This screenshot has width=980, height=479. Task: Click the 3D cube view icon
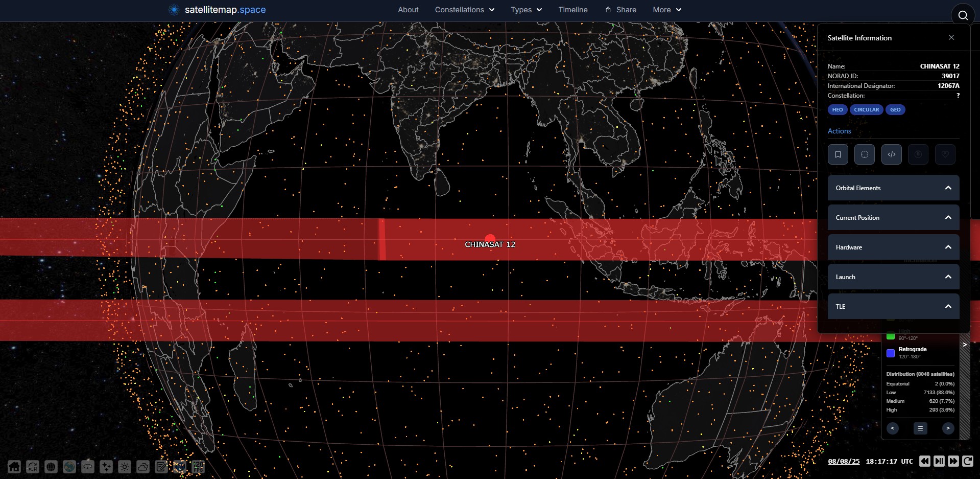[180, 466]
